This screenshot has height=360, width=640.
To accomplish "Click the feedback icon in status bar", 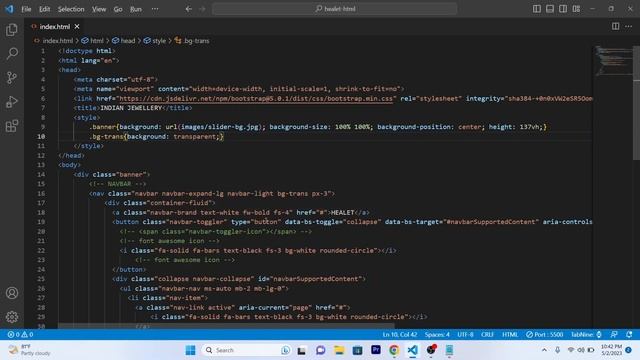I will click(614, 334).
